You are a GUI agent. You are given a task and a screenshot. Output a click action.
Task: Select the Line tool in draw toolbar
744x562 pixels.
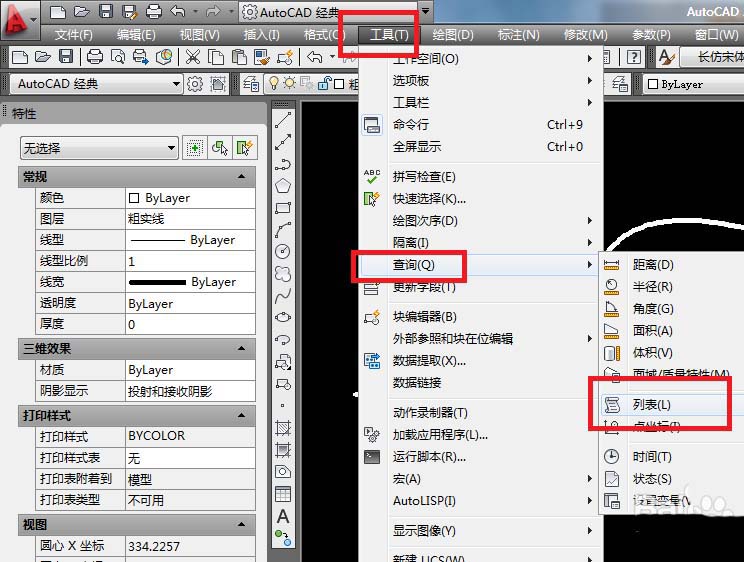283,120
